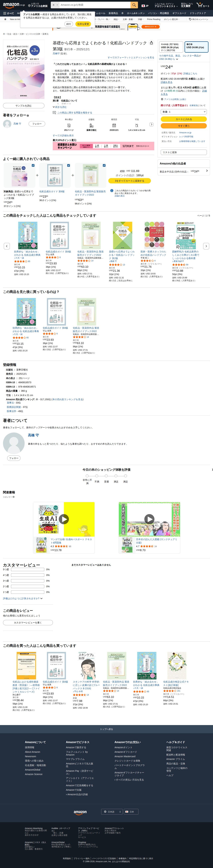Select the Kindle版 format tab
213x868 pixels.
171,47
